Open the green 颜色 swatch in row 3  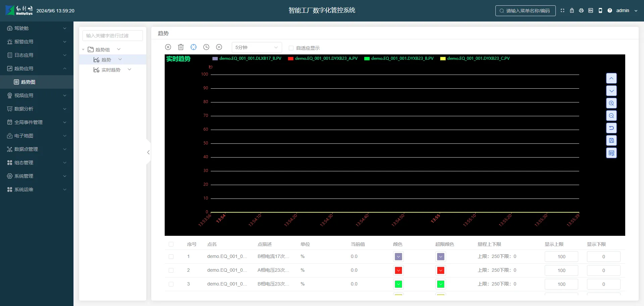coord(398,284)
